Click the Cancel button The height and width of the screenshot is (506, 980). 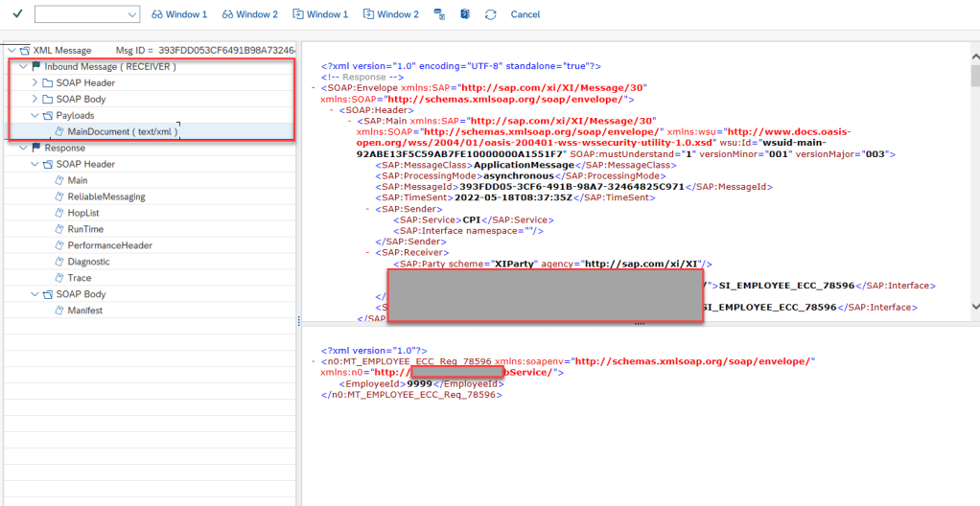525,14
